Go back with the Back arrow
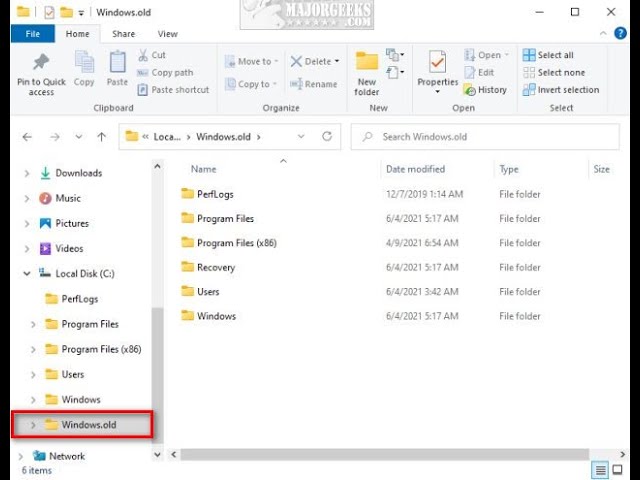Viewport: 640px width, 480px height. 27,137
